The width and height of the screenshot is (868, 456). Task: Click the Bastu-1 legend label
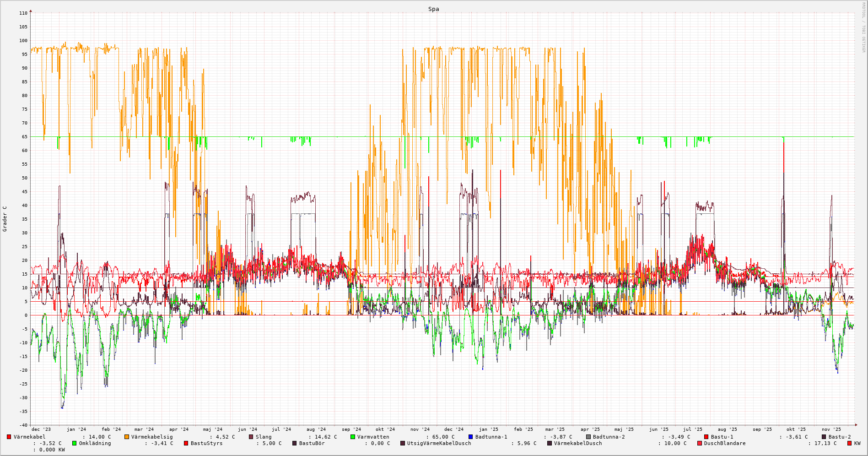tap(722, 437)
